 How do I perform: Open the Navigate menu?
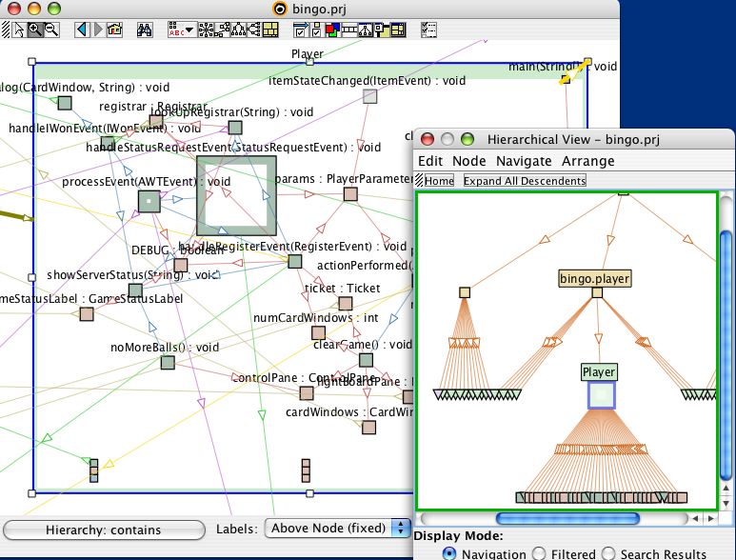click(523, 161)
